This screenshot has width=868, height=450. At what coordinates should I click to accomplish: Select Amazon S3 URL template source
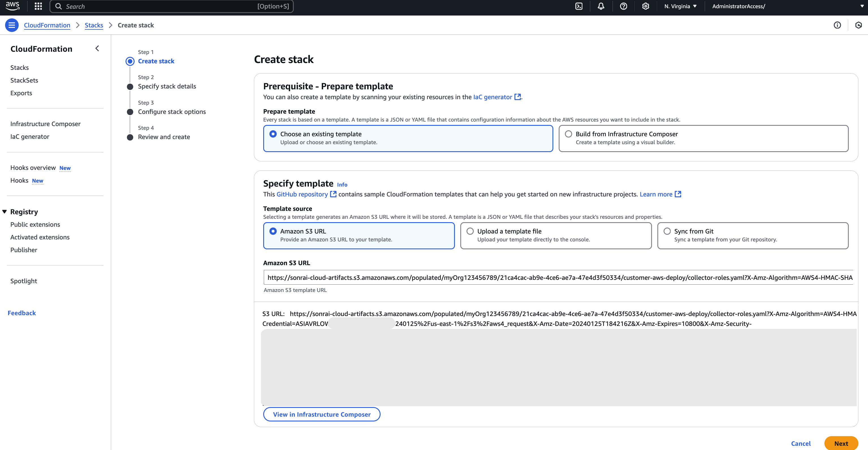359,235
